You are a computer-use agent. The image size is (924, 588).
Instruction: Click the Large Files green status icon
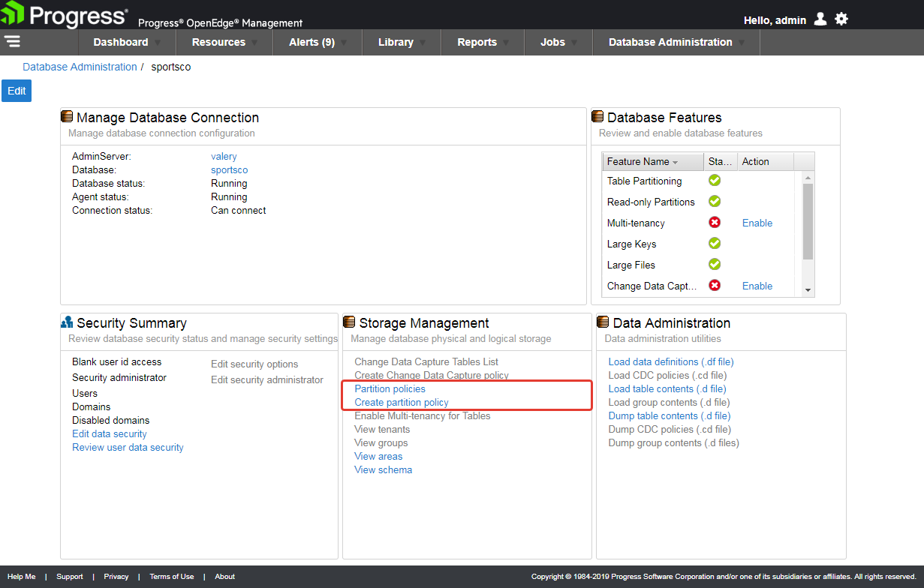(x=715, y=265)
